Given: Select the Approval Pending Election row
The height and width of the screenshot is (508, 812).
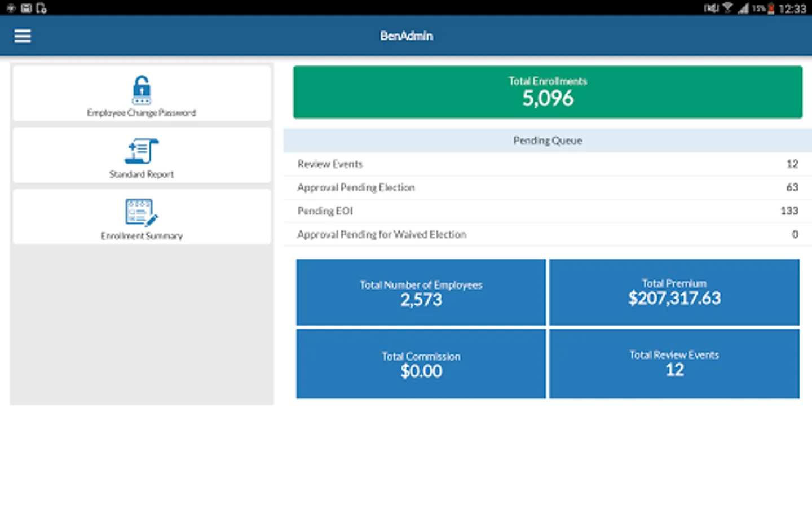Looking at the screenshot, I should point(548,187).
